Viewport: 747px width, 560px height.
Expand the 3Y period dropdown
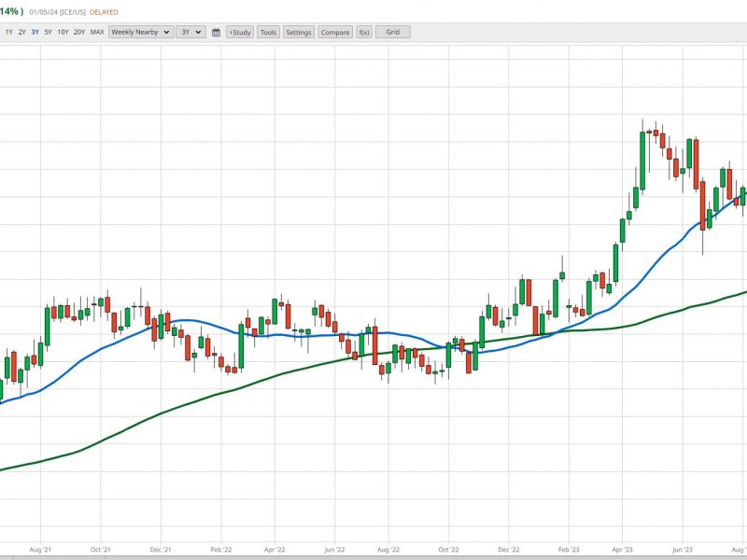(191, 33)
